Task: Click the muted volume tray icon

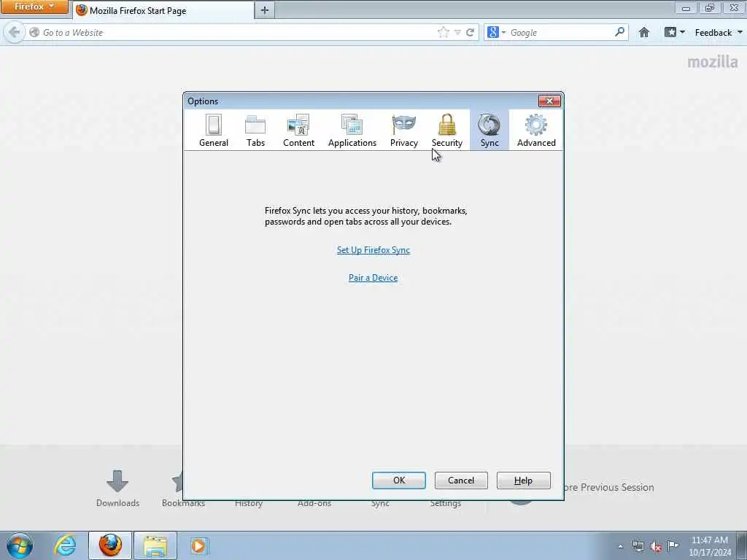Action: (x=656, y=547)
